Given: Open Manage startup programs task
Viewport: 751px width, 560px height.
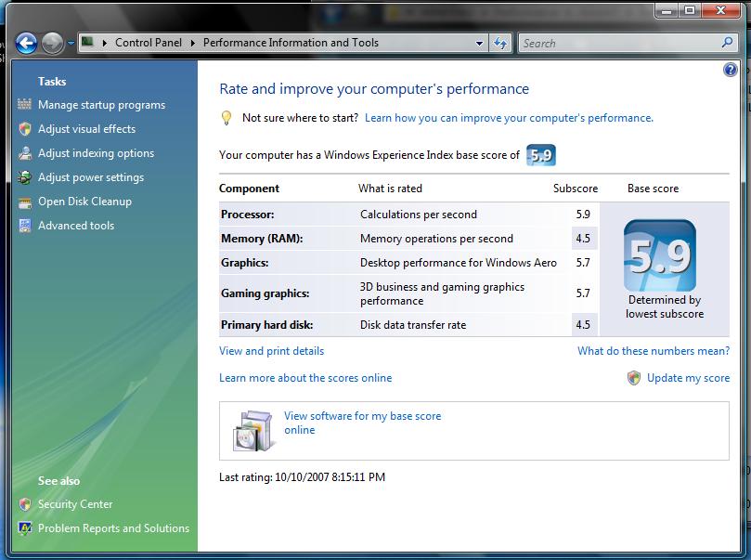Looking at the screenshot, I should coord(101,105).
